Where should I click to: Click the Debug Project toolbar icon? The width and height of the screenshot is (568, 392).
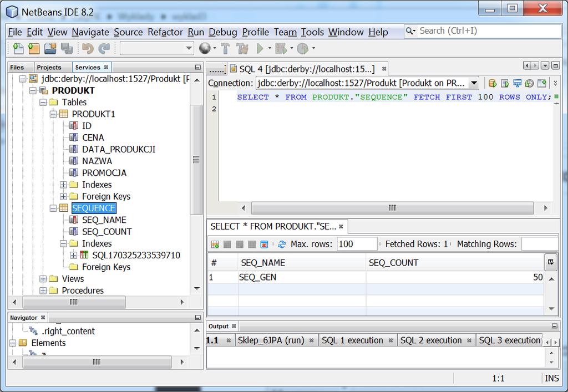281,48
